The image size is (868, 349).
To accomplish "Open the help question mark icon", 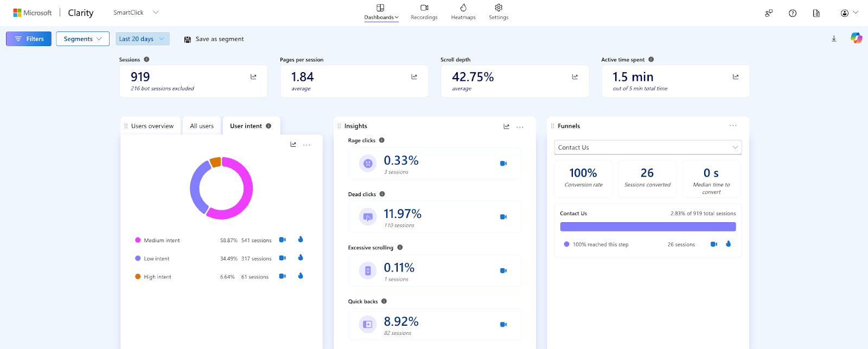I will tap(793, 13).
